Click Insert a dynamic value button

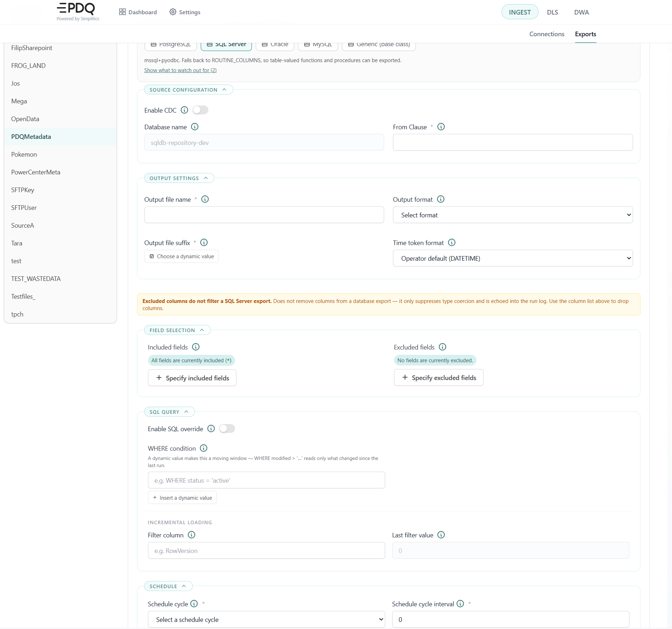pos(182,498)
